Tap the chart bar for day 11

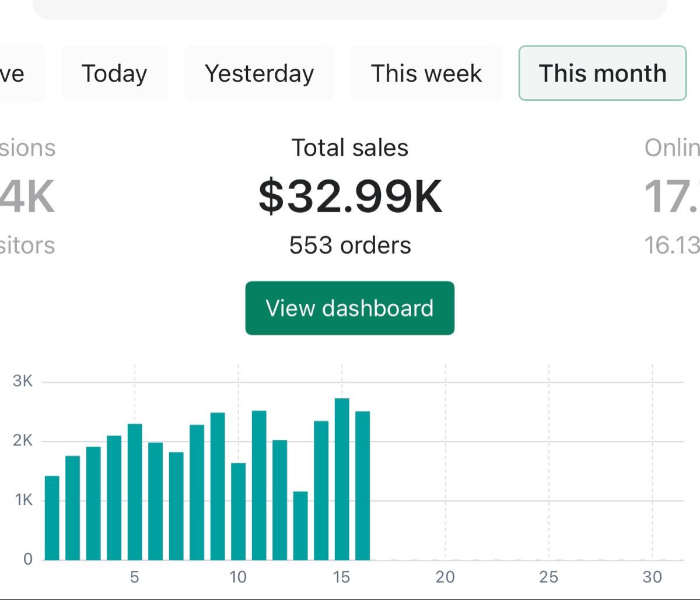[259, 485]
